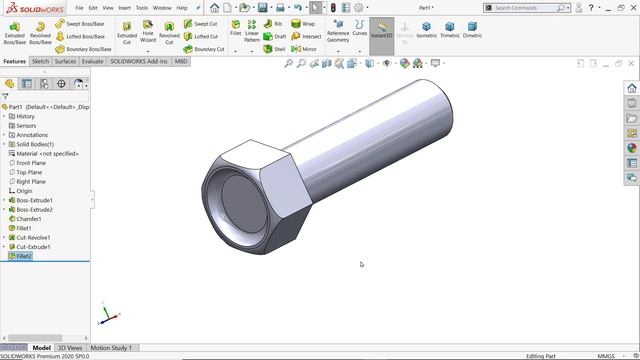Open the Linear Pattern tool
Viewport: 640px width, 360px height.
[252, 31]
